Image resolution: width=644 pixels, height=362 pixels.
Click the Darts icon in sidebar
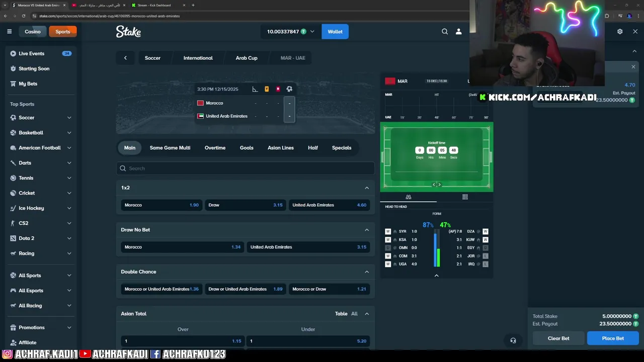coord(14,163)
